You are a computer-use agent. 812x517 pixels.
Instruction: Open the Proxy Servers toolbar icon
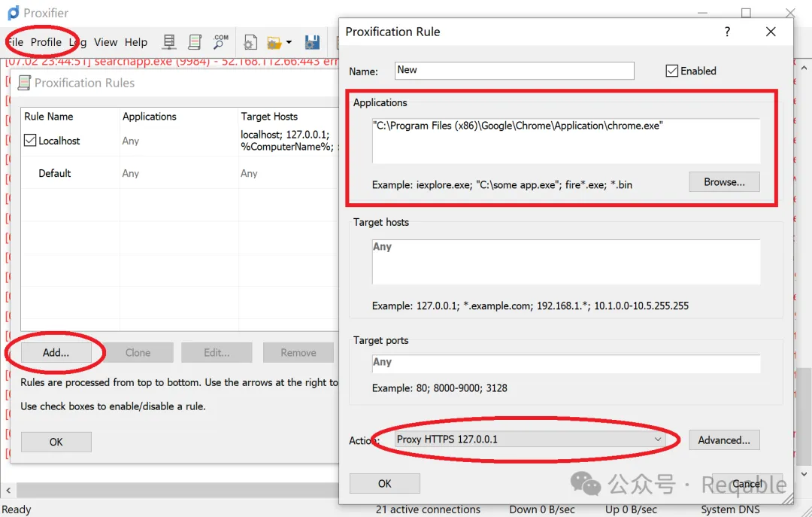(169, 42)
